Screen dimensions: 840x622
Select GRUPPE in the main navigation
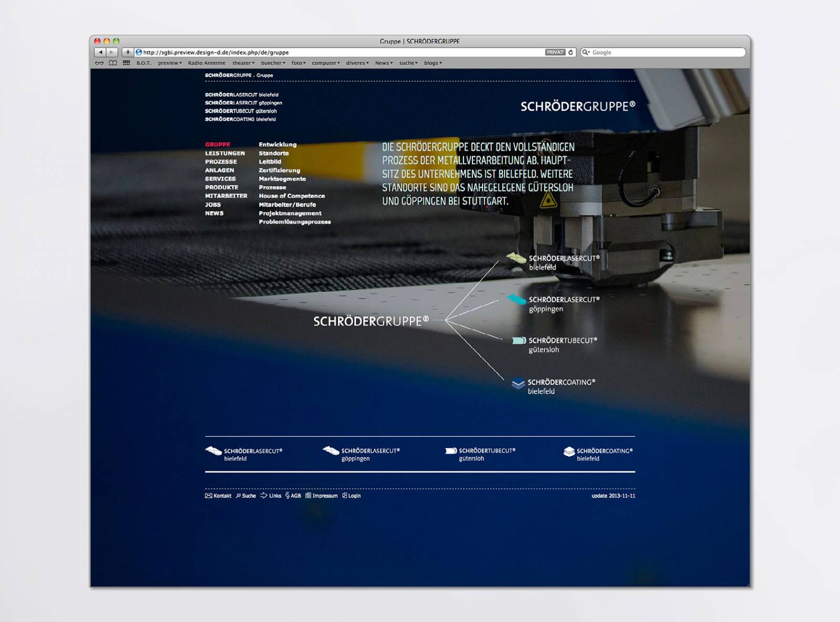point(217,144)
